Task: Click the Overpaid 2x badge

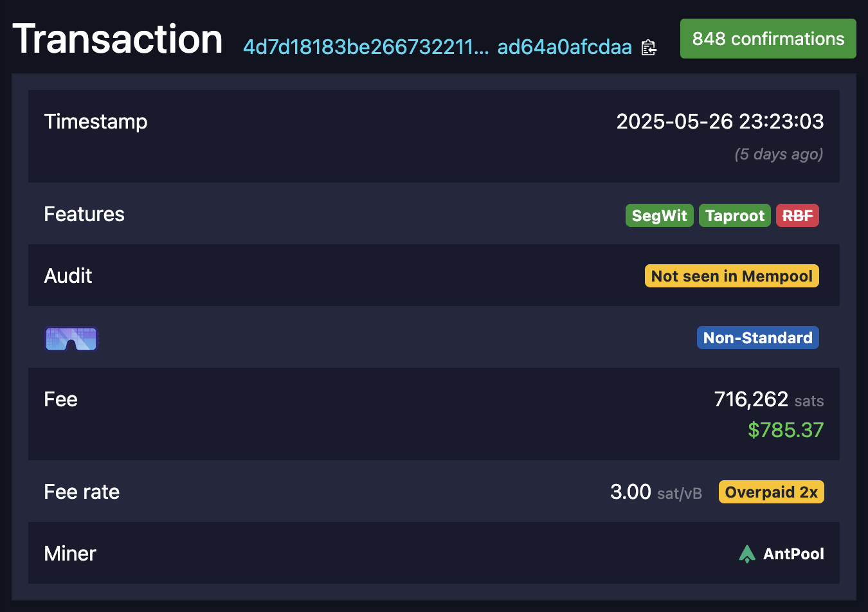Action: pyautogui.click(x=771, y=492)
